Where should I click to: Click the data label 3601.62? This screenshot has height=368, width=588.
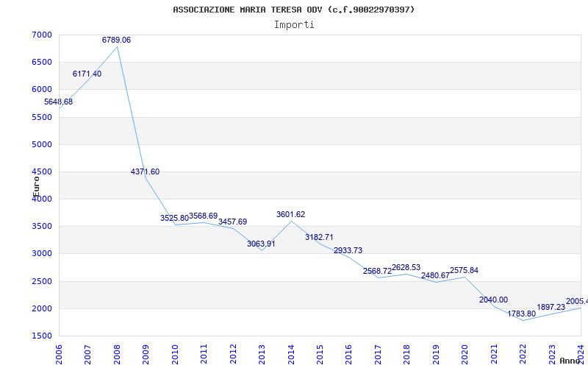coord(290,214)
